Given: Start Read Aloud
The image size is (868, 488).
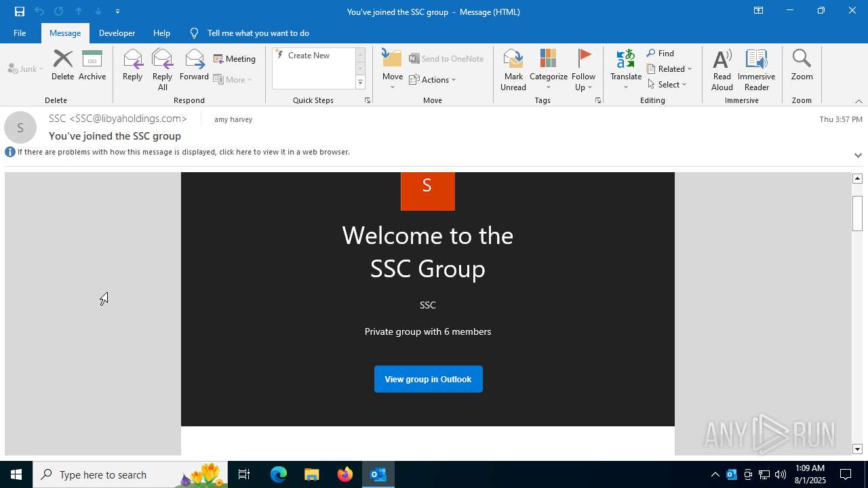Looking at the screenshot, I should (722, 70).
